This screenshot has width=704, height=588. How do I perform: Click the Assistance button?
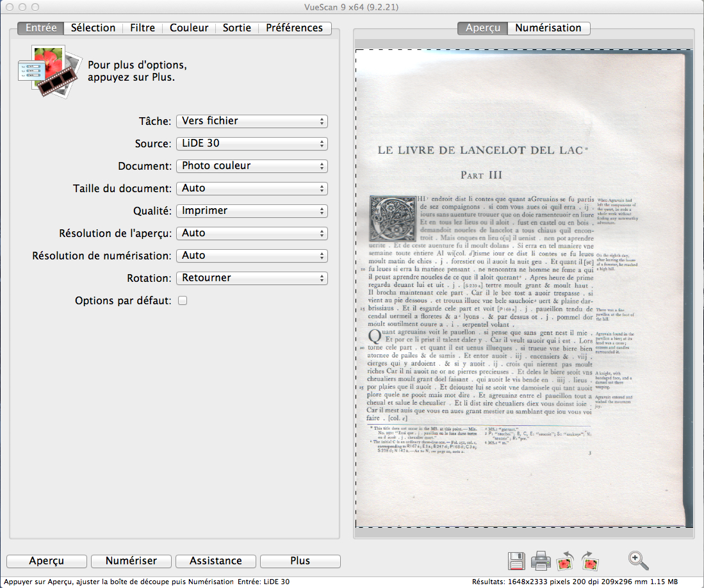tap(215, 561)
